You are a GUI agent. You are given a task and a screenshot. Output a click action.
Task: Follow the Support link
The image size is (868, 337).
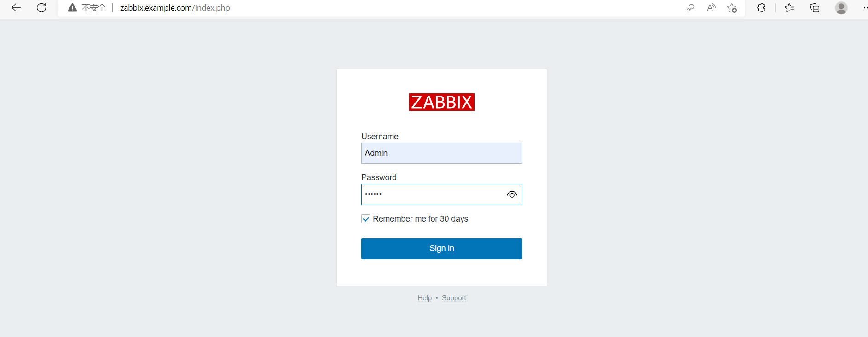[x=454, y=298]
